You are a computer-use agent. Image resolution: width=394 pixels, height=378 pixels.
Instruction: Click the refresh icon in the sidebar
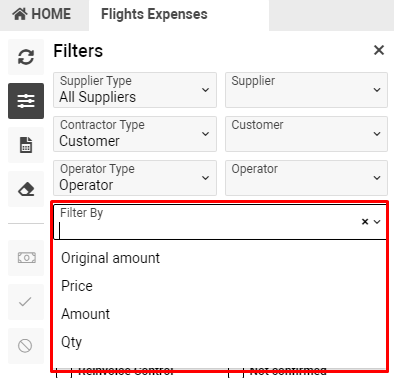click(26, 57)
